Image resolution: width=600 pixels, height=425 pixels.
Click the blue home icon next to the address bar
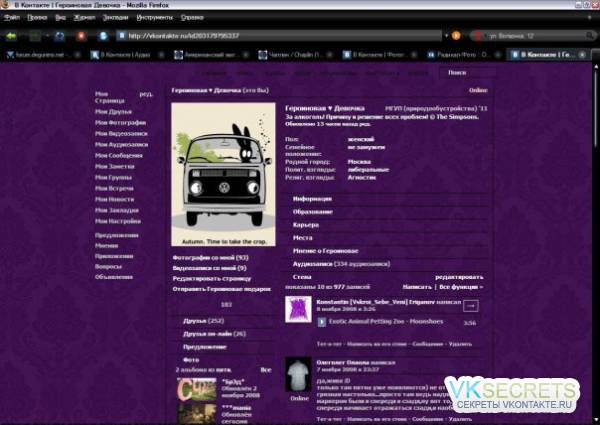click(103, 36)
